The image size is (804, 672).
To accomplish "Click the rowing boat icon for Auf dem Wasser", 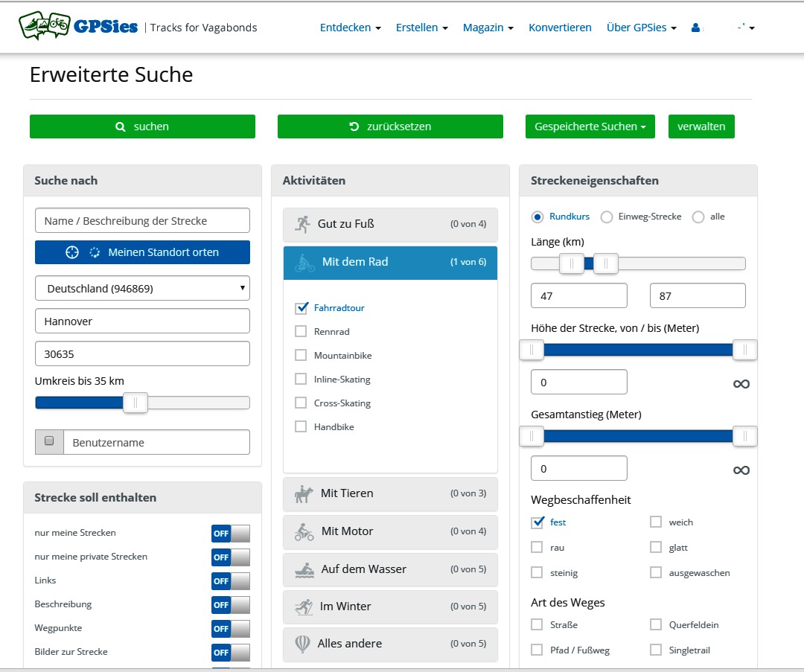I will (x=304, y=569).
